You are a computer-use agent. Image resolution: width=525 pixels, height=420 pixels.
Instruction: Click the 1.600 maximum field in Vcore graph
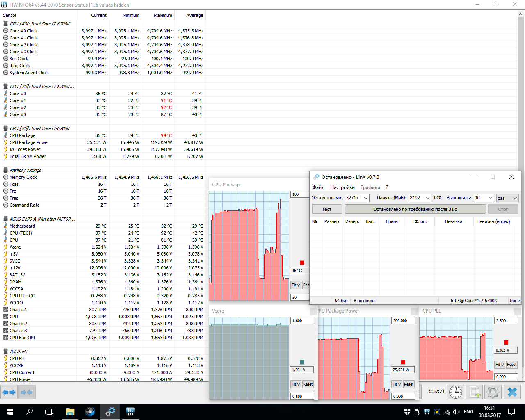pyautogui.click(x=302, y=321)
